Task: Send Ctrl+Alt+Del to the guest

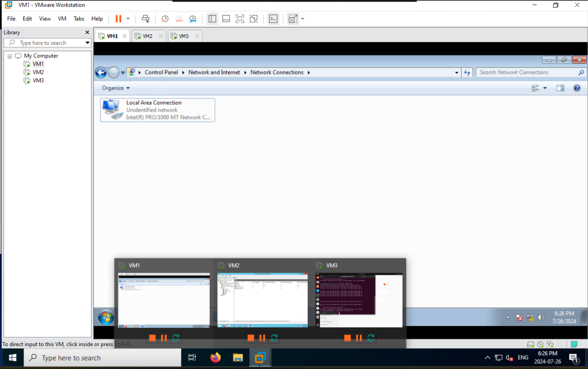Action: pos(146,19)
